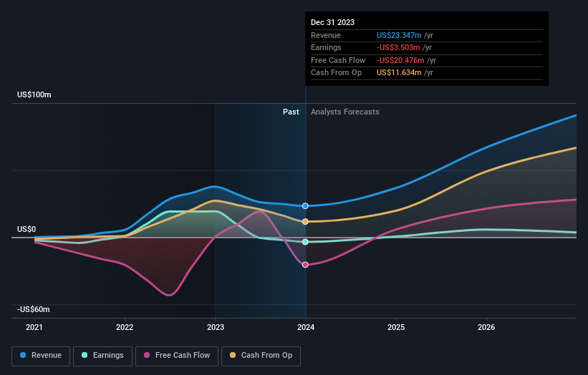The width and height of the screenshot is (588, 375).
Task: Select the 2022 x-axis label
Action: click(x=125, y=327)
